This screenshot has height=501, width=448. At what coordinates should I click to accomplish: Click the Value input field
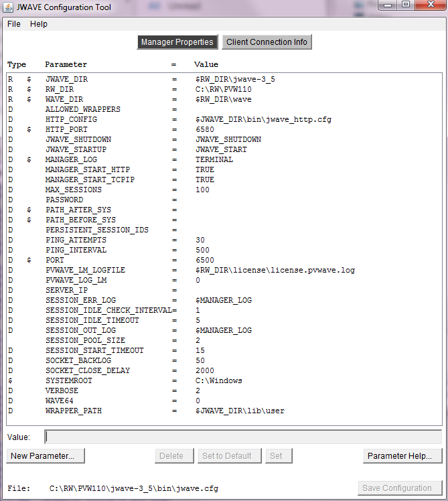click(242, 437)
